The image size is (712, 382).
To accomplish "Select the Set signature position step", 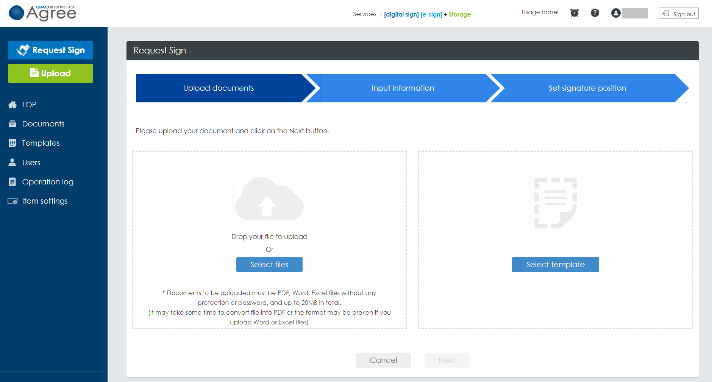I will click(x=587, y=88).
